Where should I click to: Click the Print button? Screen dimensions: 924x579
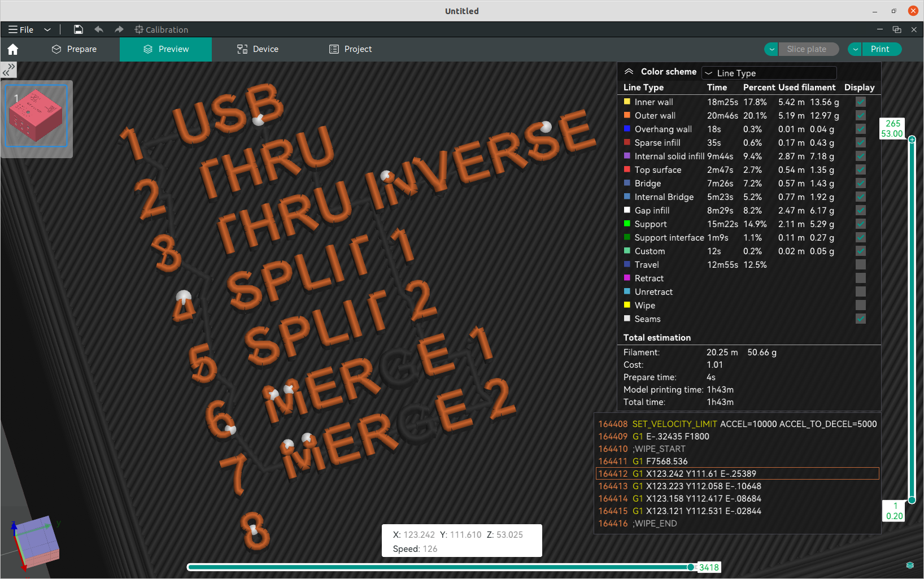coord(879,49)
